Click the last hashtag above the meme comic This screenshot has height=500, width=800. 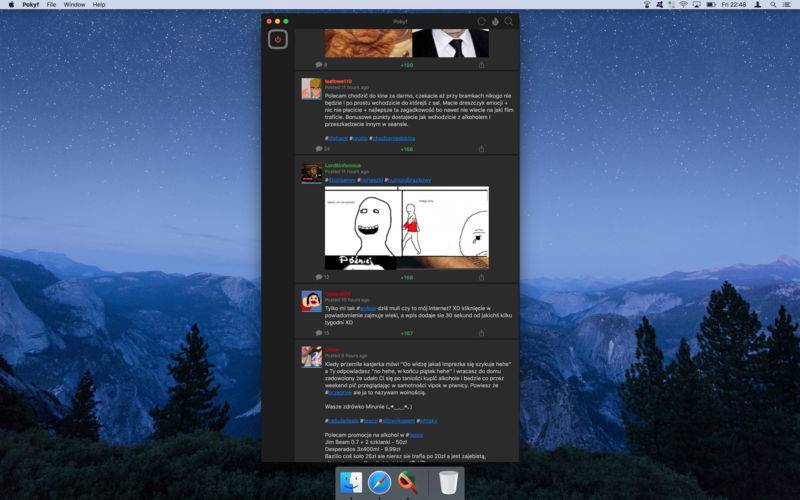click(408, 180)
